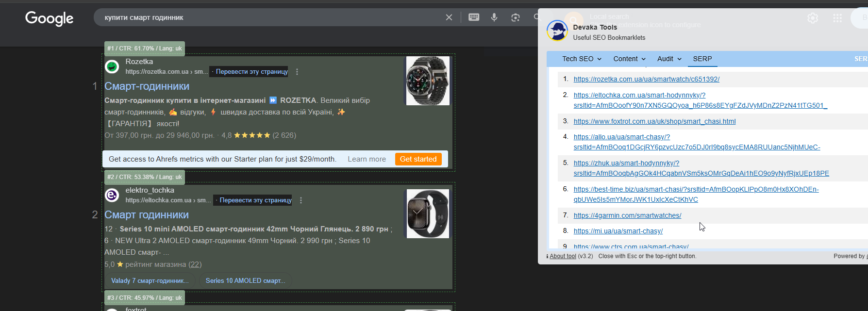Open search by image lens icon
Viewport: 868px width, 311px height.
tap(516, 17)
